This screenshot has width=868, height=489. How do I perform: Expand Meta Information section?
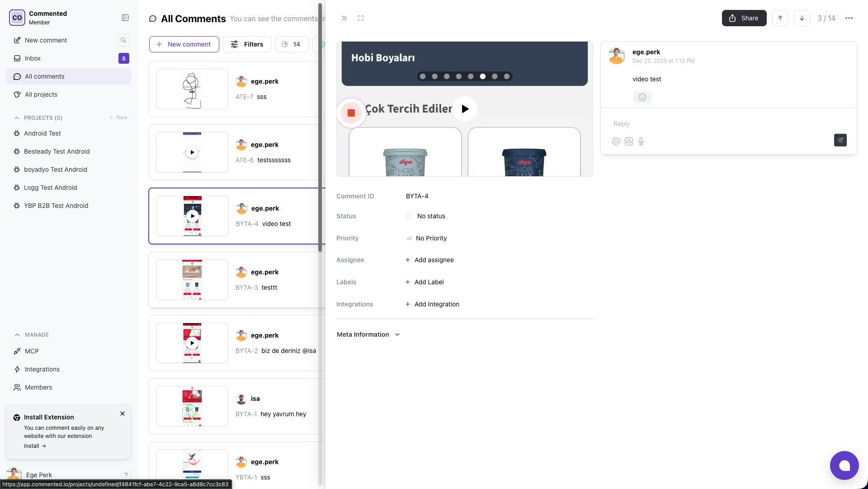(368, 334)
